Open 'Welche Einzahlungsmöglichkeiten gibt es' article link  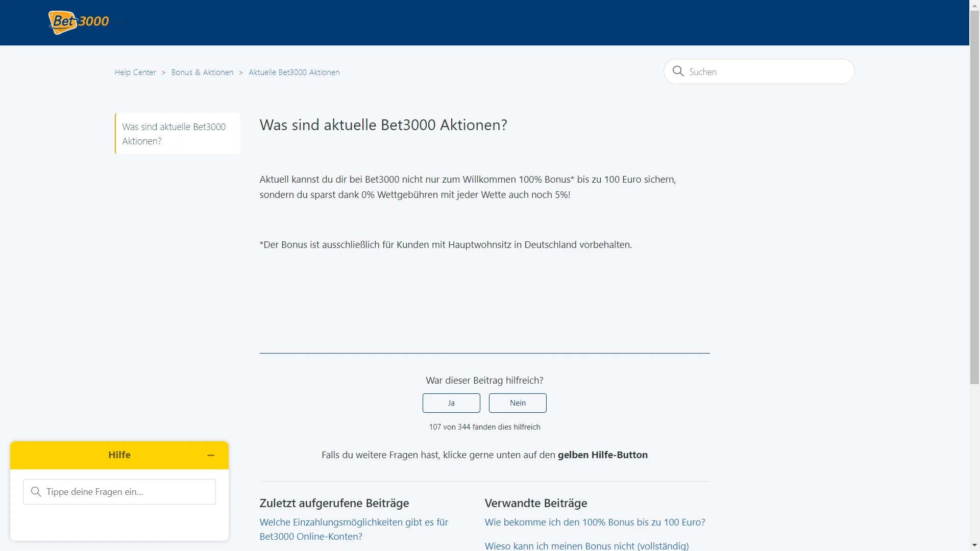tap(354, 530)
